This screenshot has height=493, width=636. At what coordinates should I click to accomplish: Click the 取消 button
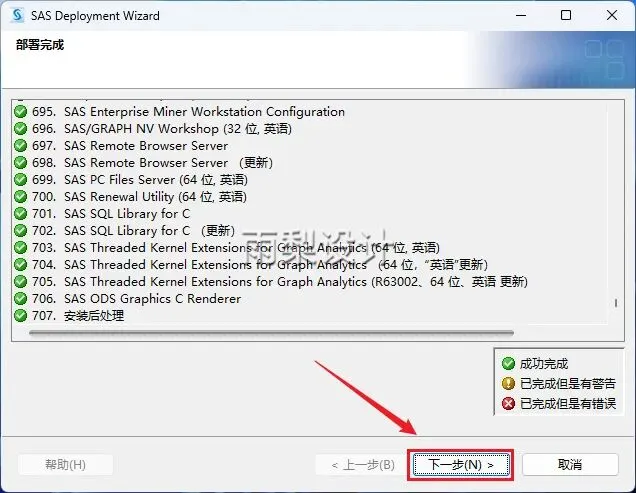570,465
